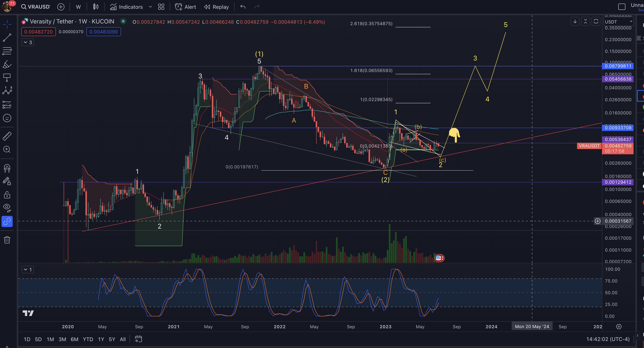
Task: Open the emoji stickers drawing tool
Action: (x=7, y=118)
